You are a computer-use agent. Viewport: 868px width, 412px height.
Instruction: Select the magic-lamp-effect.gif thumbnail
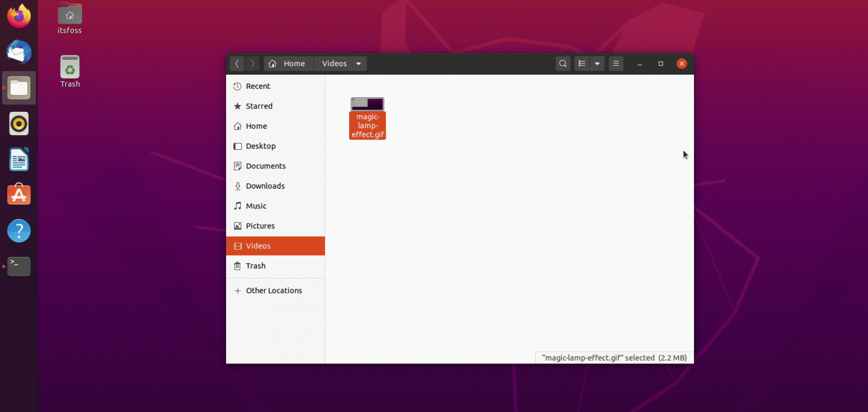367,103
